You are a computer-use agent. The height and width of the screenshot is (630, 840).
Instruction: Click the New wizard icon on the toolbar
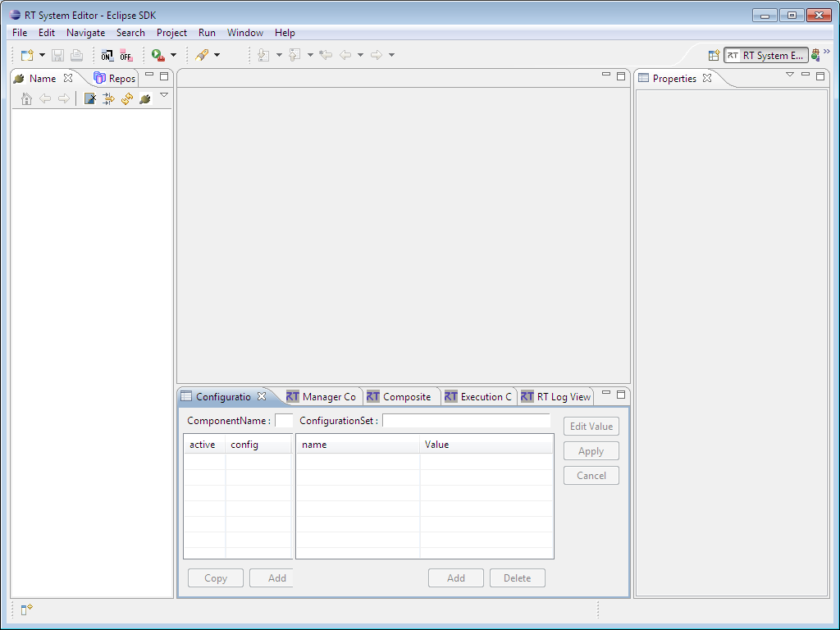click(x=25, y=54)
